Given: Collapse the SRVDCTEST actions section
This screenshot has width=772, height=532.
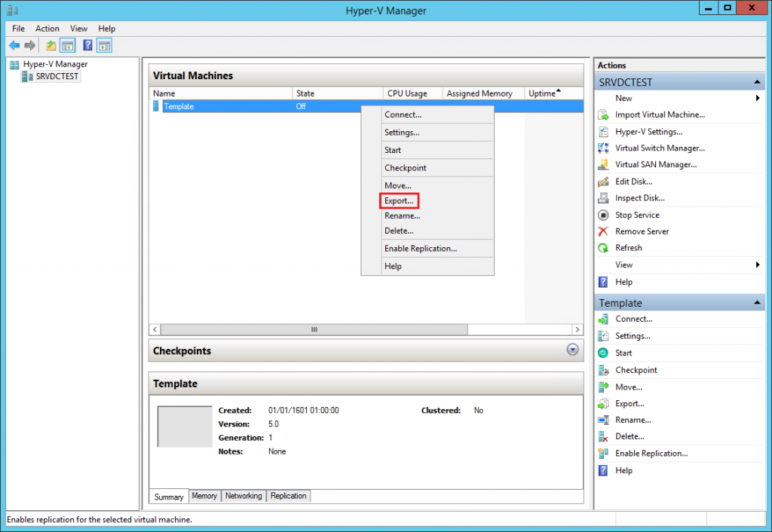Looking at the screenshot, I should tap(758, 81).
